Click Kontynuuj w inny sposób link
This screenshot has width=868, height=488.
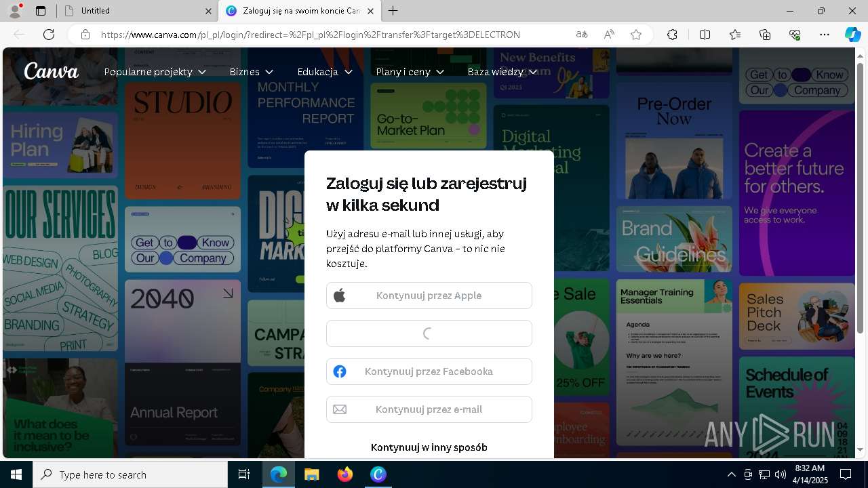(429, 447)
